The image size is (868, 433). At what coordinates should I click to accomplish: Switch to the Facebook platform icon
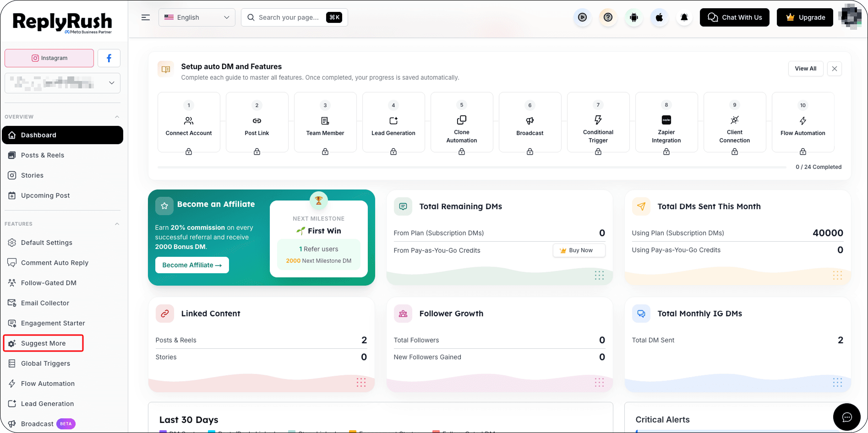click(109, 58)
